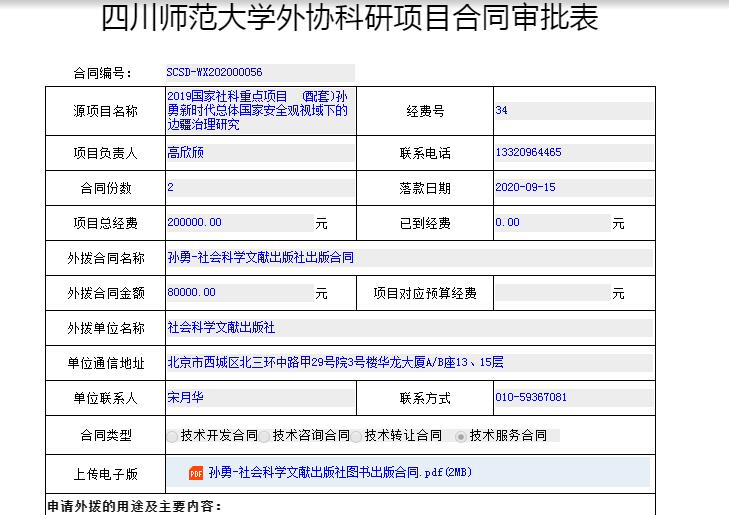Viewport: 729px width, 515px height.
Task: Click the label 合同类型
Action: click(x=106, y=436)
